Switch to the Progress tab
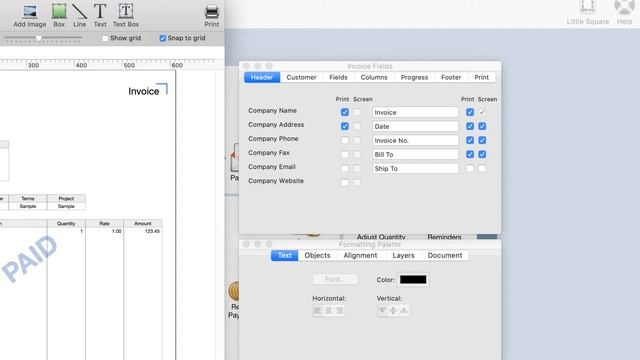This screenshot has width=640, height=360. tap(414, 77)
